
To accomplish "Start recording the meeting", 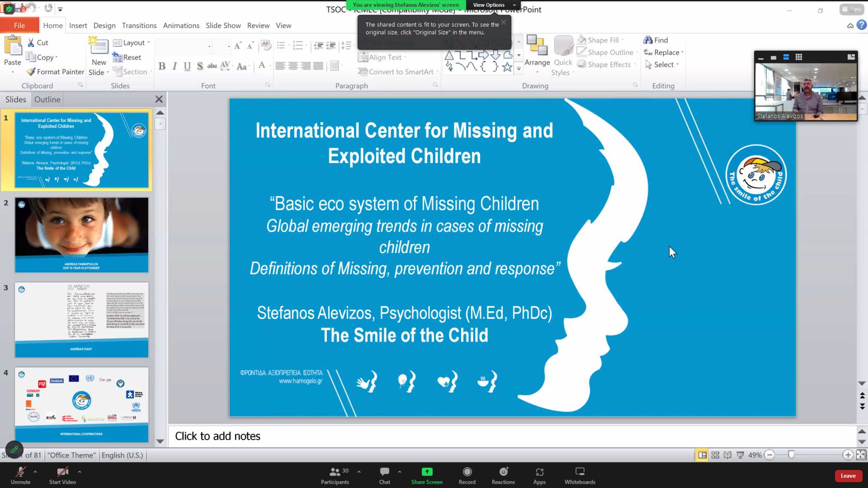I will pos(467,475).
